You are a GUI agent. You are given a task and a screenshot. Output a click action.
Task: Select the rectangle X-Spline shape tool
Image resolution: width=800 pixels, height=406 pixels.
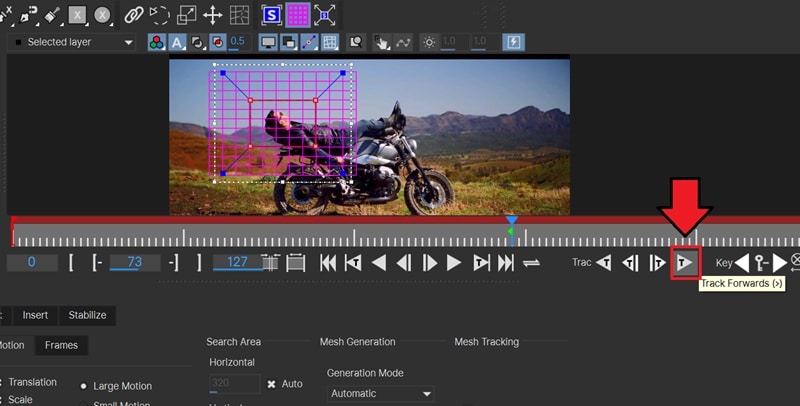pyautogui.click(x=77, y=15)
